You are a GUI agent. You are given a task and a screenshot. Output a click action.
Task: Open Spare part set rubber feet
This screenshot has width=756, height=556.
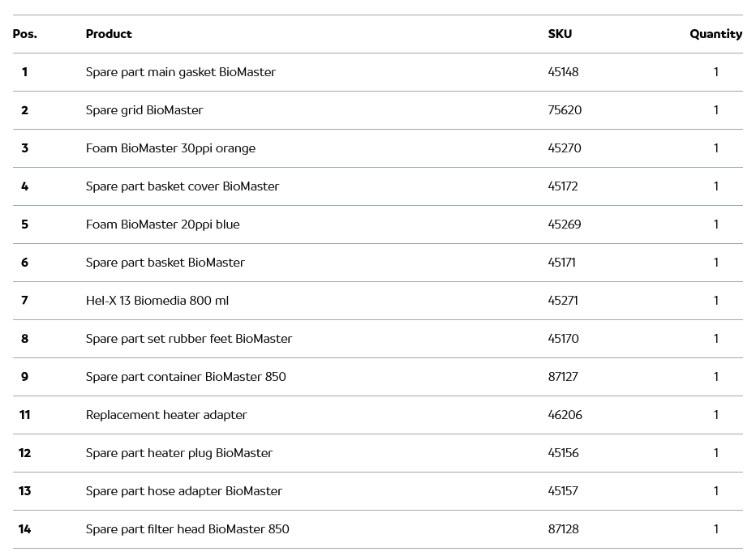(x=188, y=339)
